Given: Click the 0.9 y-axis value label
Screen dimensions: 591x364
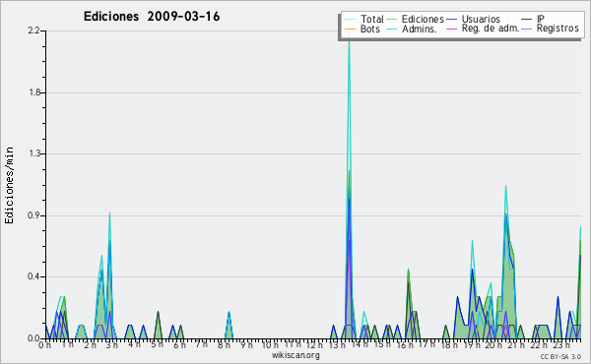Looking at the screenshot, I should [33, 215].
